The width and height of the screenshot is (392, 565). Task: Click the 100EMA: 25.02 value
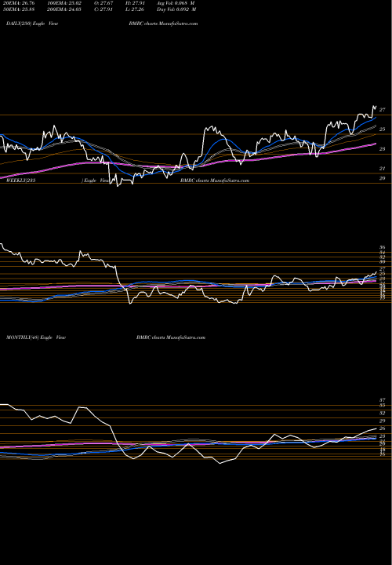[x=65, y=3]
